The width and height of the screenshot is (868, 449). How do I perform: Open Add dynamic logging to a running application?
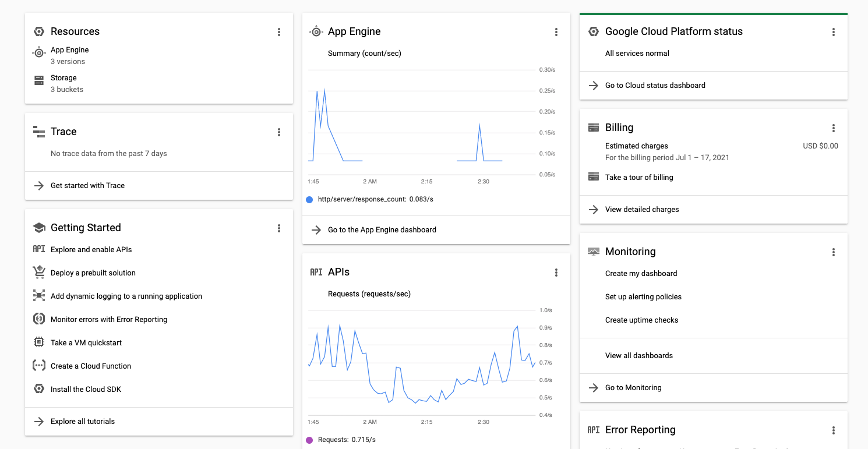click(x=126, y=296)
